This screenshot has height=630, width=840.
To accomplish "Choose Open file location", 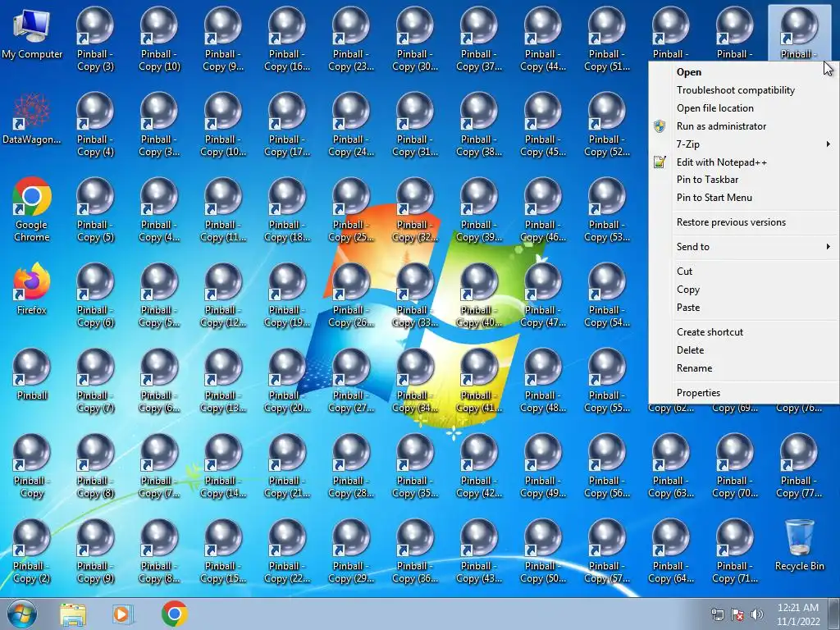I will point(743,108).
